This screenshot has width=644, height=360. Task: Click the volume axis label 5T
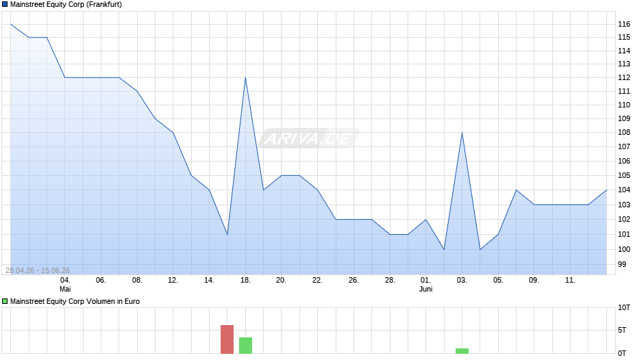[622, 331]
